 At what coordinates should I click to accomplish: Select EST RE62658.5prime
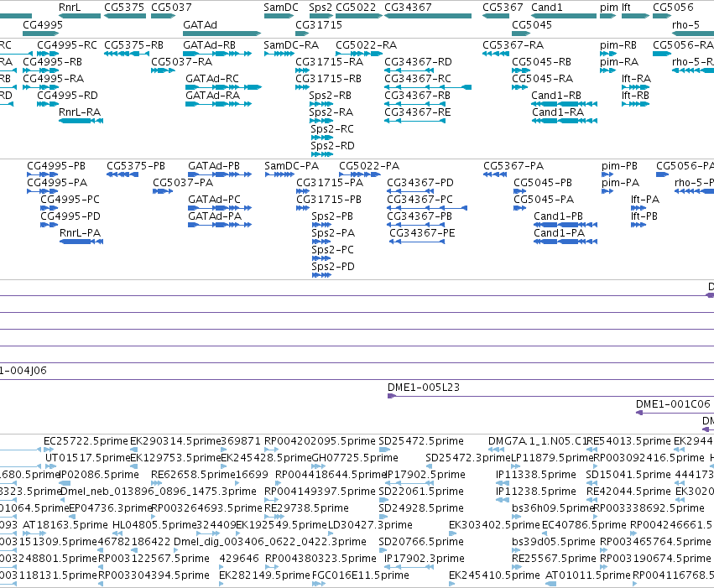193,475
